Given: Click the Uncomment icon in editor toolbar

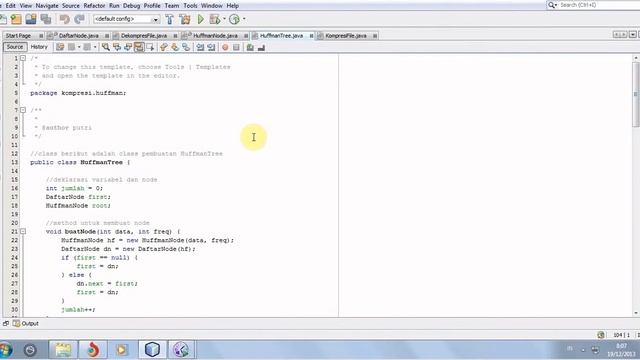Looking at the screenshot, I should coord(261,47).
